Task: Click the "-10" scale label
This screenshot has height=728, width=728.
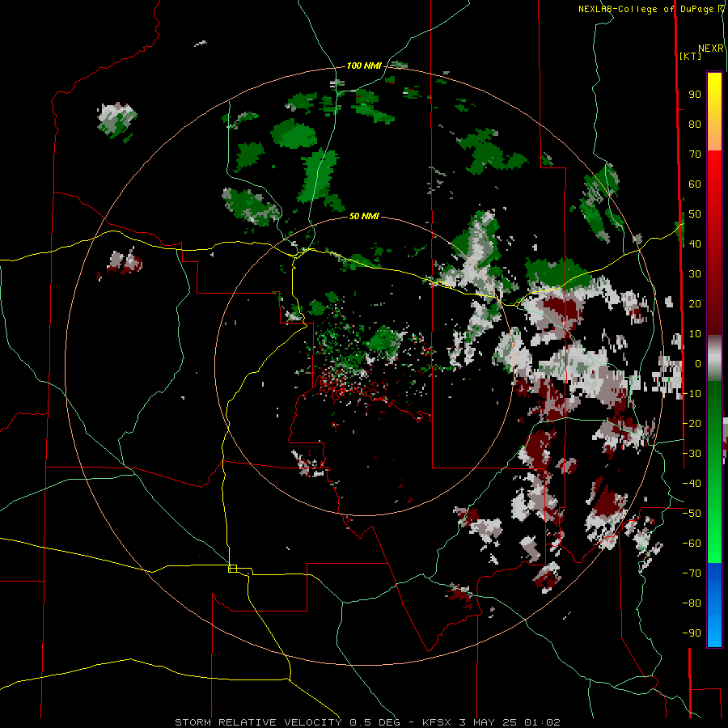Action: [692, 394]
